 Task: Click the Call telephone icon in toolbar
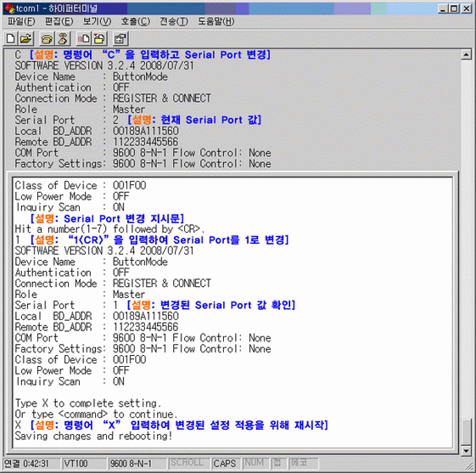[x=47, y=38]
